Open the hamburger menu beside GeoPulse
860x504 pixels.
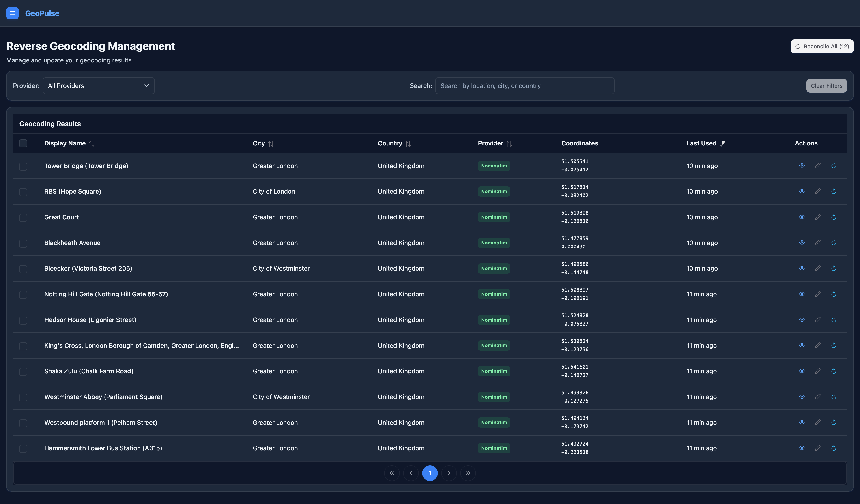pos(13,13)
